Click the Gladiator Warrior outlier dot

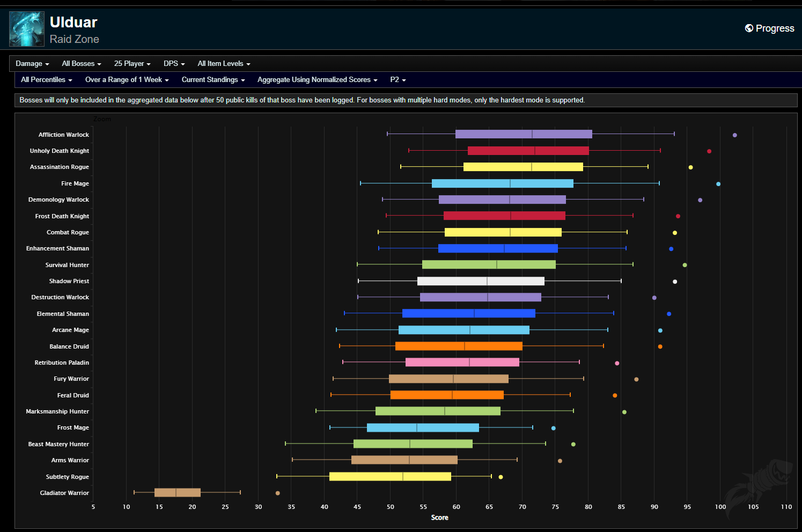(x=277, y=493)
